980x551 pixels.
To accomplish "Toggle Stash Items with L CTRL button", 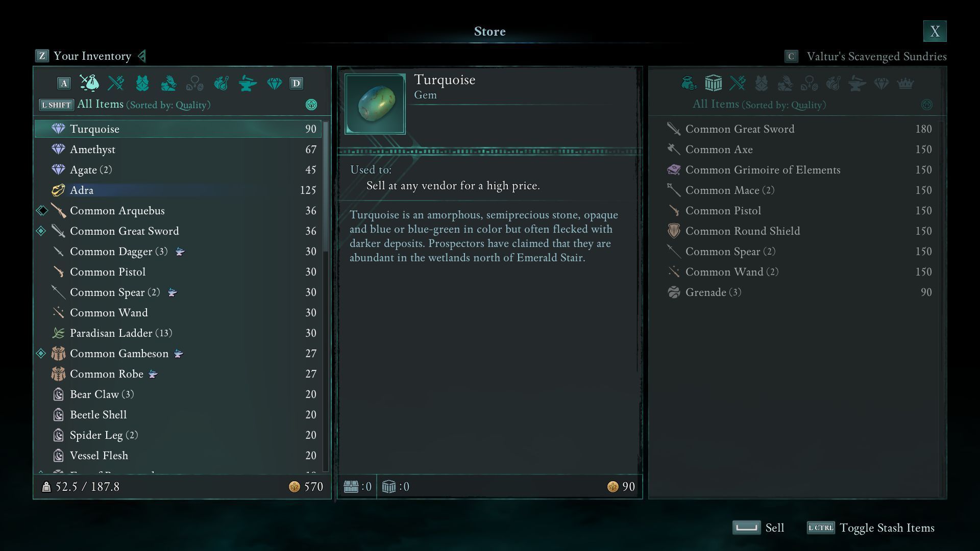I will [x=820, y=528].
